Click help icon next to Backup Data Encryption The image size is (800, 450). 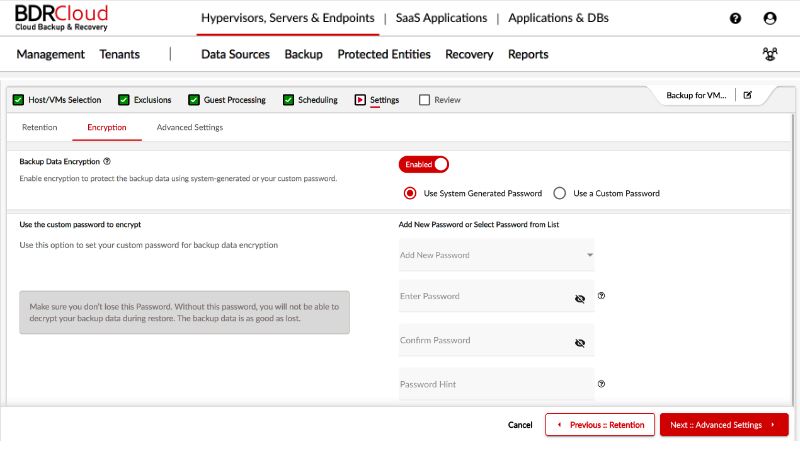[x=107, y=161]
